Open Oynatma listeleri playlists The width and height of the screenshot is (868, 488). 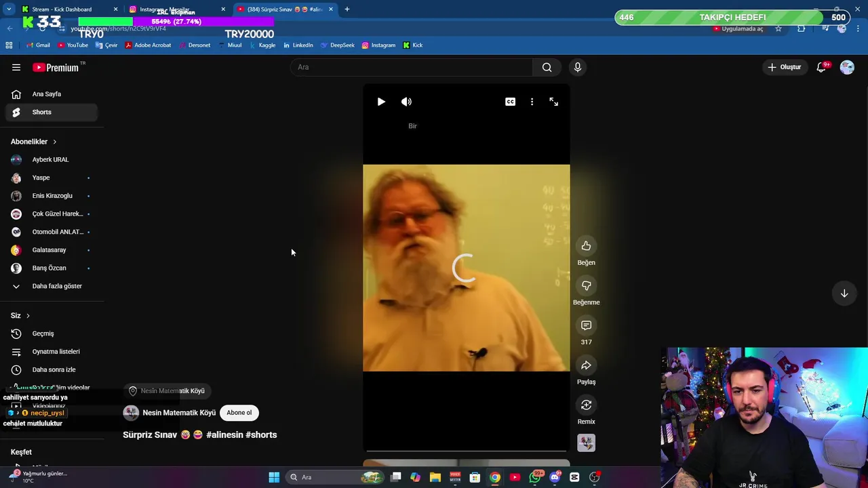point(52,352)
